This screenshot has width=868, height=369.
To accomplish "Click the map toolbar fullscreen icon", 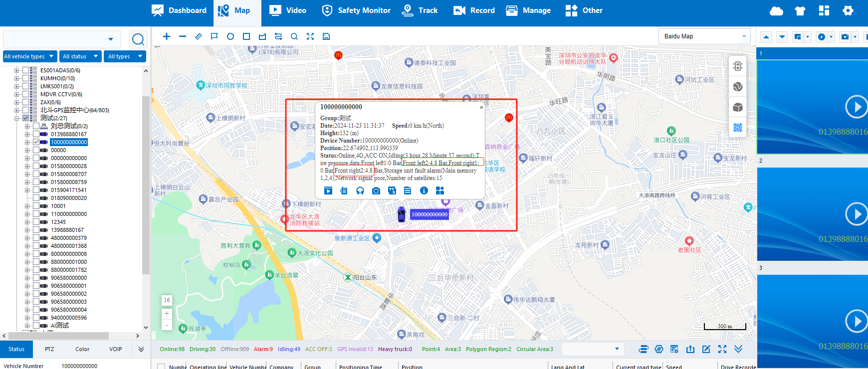I will [x=310, y=36].
